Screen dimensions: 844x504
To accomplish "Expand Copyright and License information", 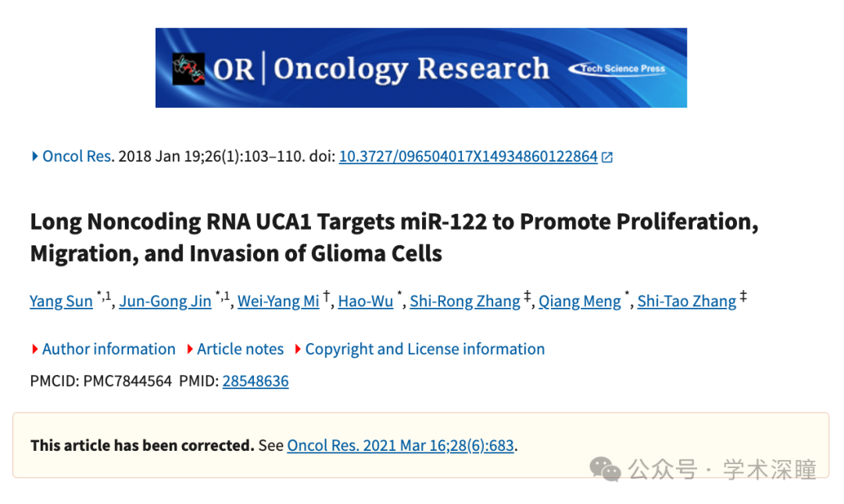I will [420, 349].
